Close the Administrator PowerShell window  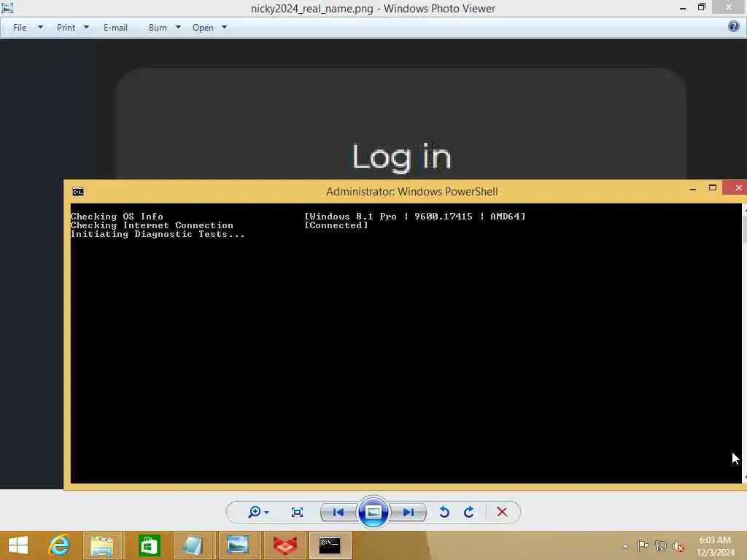pyautogui.click(x=737, y=187)
